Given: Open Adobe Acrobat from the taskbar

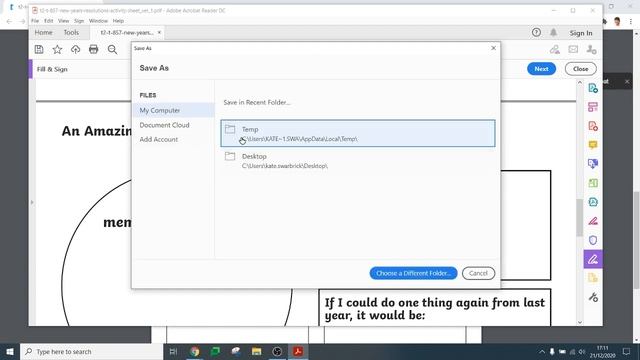Looking at the screenshot, I should (298, 351).
